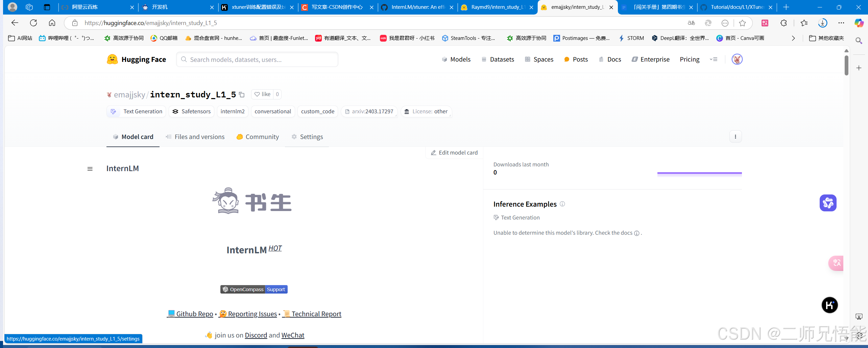
Task: Click the copy icon next to intern_study_L1_5
Action: click(x=242, y=95)
